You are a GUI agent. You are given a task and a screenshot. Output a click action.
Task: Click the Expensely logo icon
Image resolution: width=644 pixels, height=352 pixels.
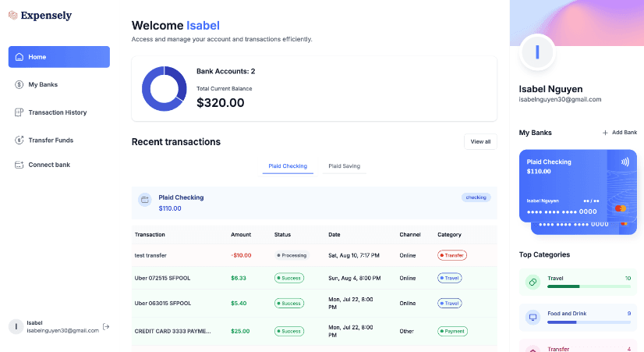point(13,15)
